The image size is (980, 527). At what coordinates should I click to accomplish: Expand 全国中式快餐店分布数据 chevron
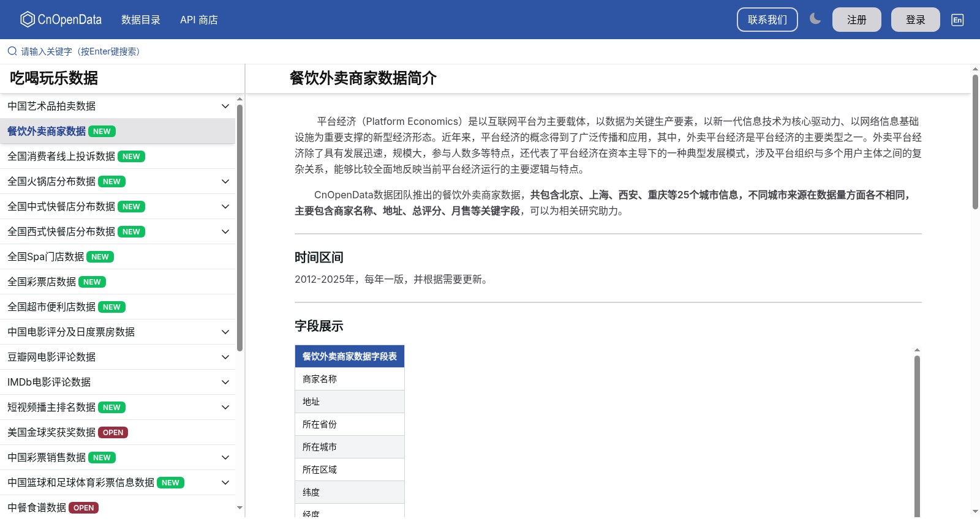225,206
